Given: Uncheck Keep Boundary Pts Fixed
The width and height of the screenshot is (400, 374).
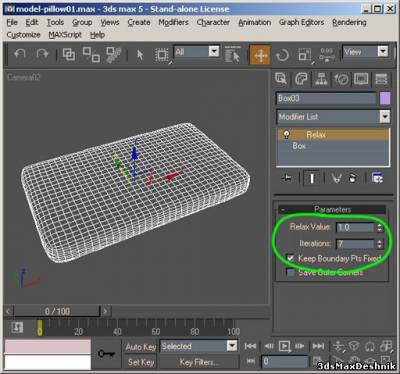Looking at the screenshot, I should (x=290, y=258).
